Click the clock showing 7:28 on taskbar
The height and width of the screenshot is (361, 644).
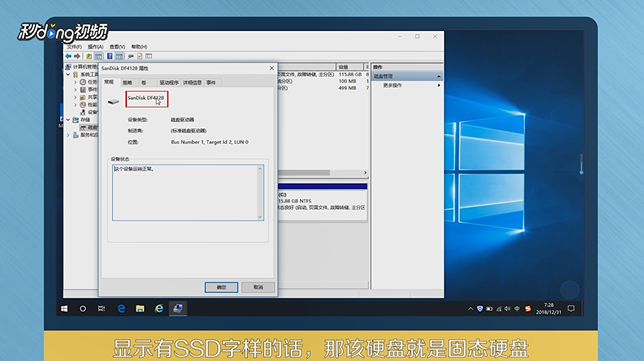(x=549, y=308)
